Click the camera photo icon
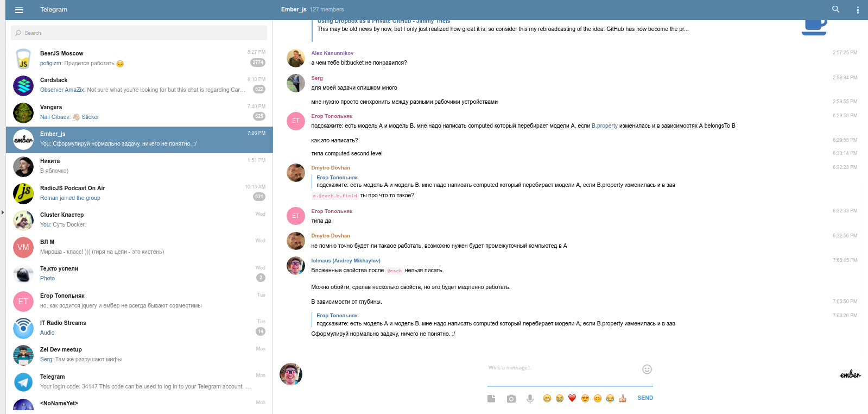This screenshot has height=414, width=868. 511,399
